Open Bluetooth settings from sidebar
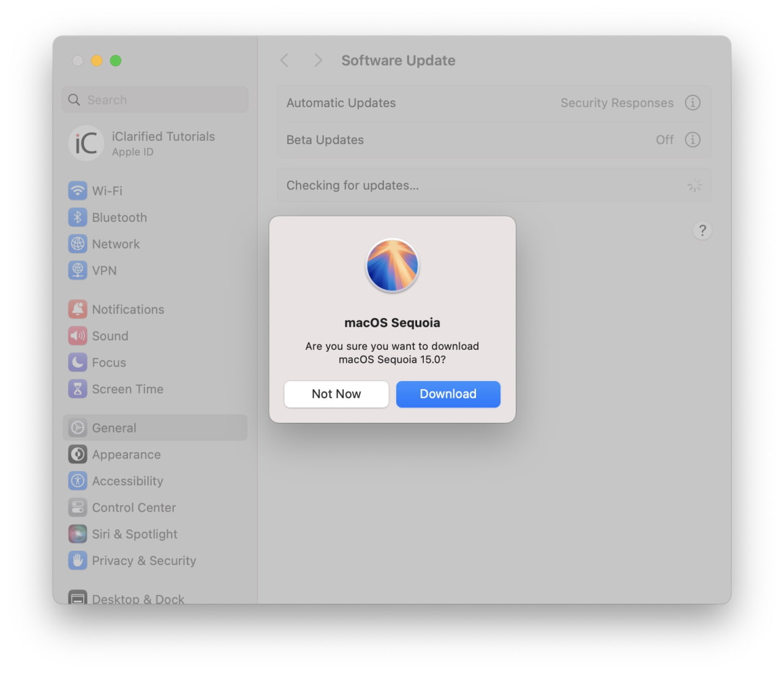The width and height of the screenshot is (784, 674). 78,218
